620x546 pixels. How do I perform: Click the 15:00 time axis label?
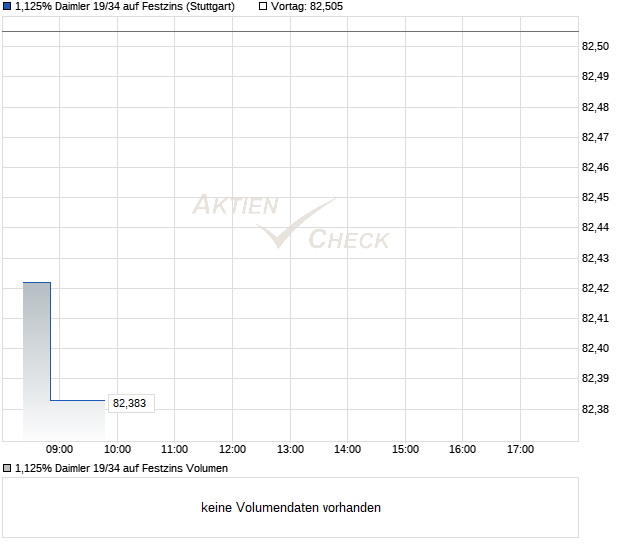(x=405, y=450)
